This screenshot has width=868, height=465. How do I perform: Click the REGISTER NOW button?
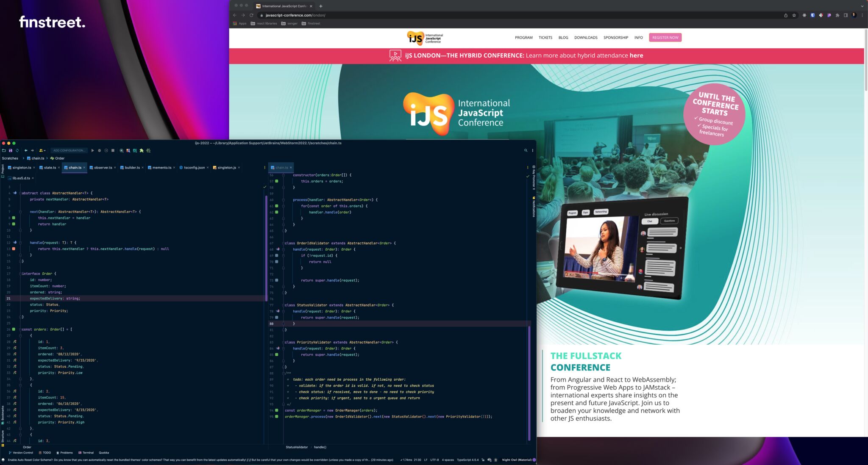click(x=665, y=38)
